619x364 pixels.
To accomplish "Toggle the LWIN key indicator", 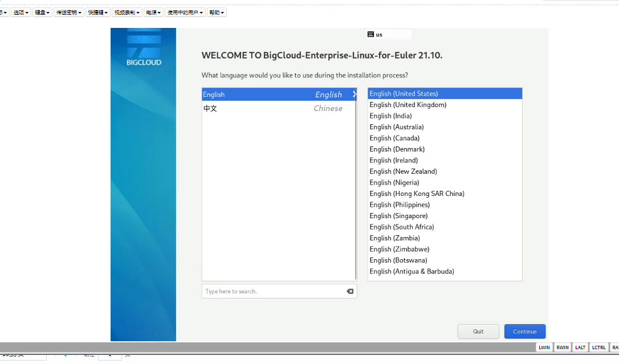I will click(544, 347).
